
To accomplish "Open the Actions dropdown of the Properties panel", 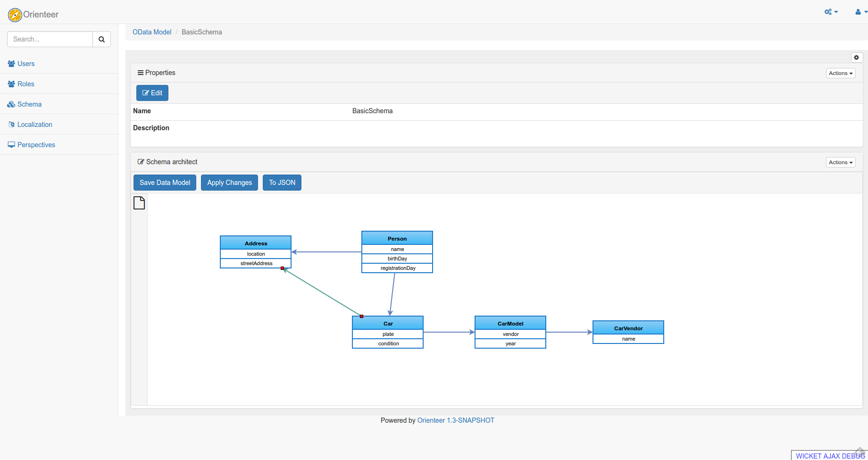I will click(x=840, y=73).
